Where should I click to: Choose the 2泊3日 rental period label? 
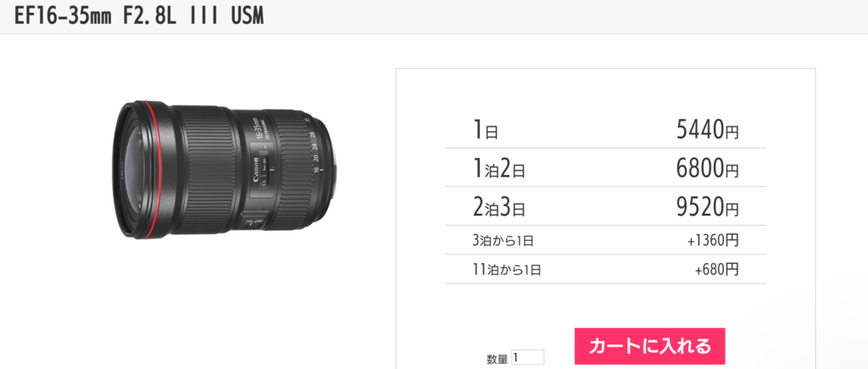(498, 207)
